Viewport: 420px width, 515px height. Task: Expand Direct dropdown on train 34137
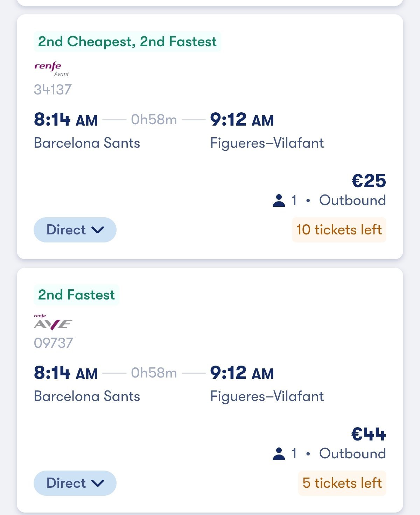[x=75, y=230]
